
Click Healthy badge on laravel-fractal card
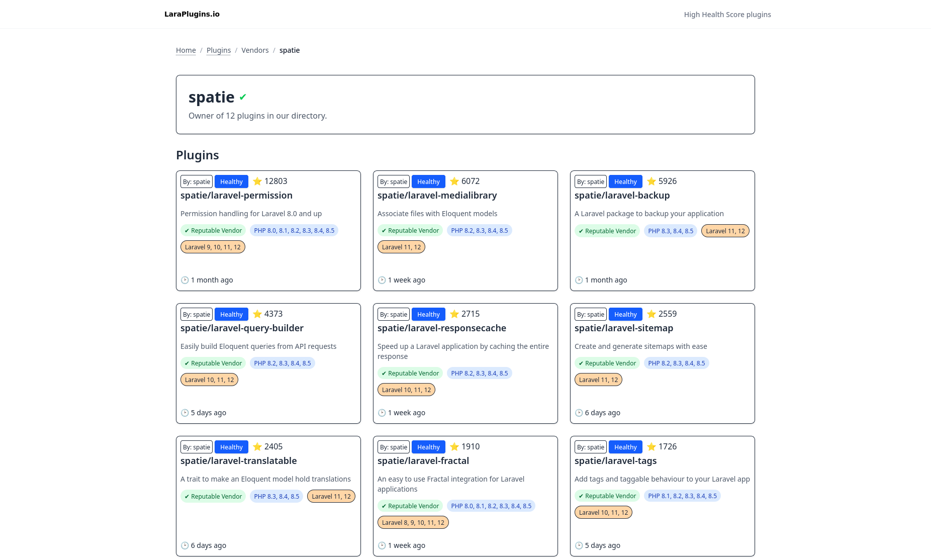(428, 447)
